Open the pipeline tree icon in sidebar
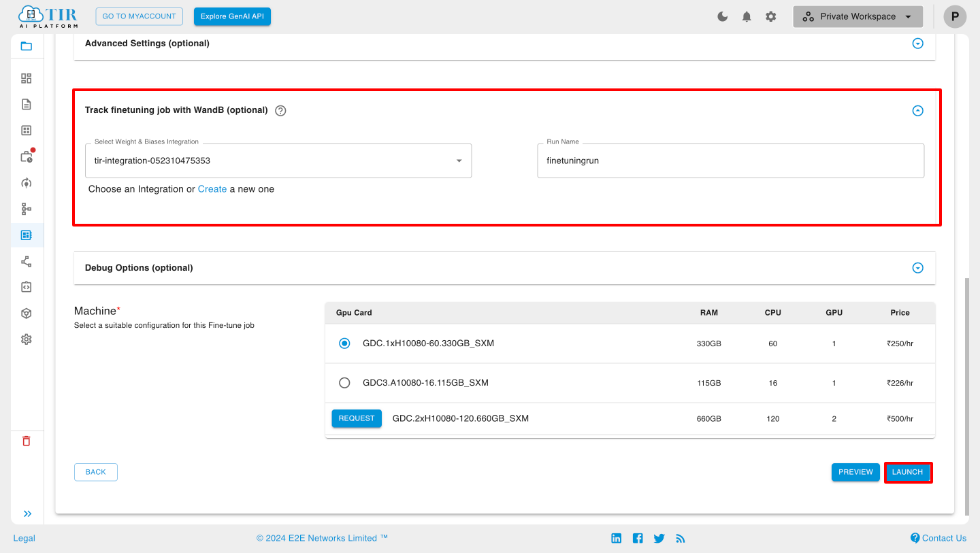This screenshot has width=980, height=553. 27,209
